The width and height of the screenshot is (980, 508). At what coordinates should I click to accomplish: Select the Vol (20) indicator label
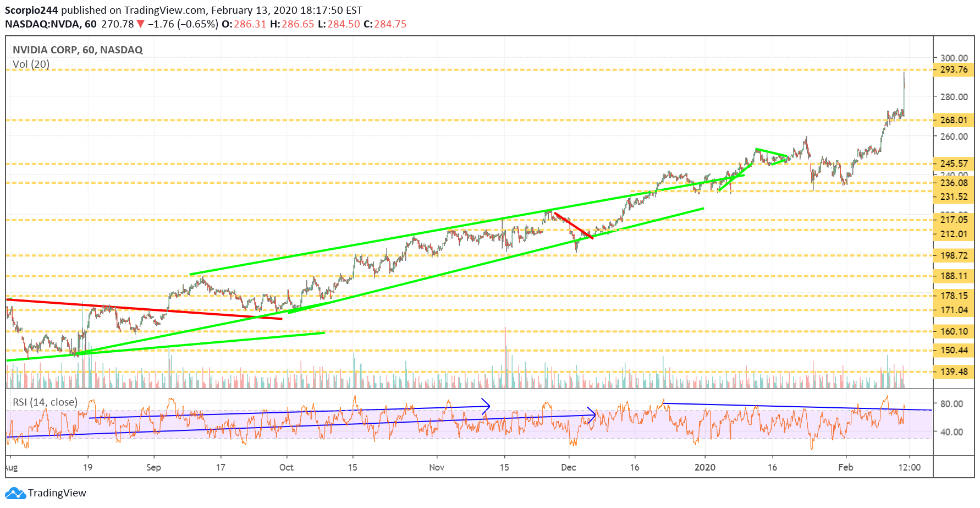coord(31,64)
